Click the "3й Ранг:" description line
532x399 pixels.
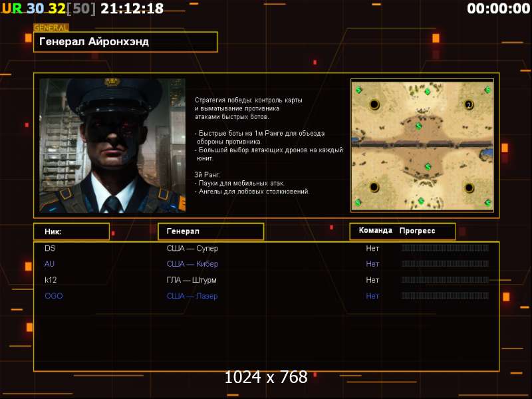[207, 175]
